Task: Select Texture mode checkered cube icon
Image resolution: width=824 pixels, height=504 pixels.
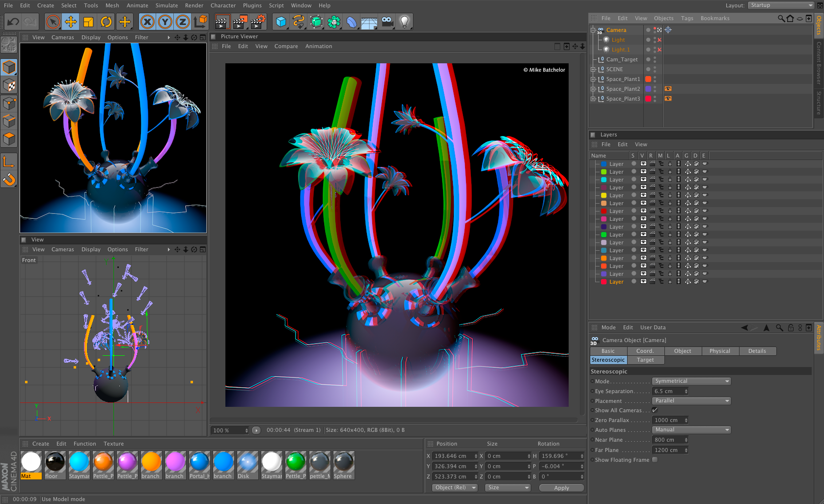Action: [9, 85]
